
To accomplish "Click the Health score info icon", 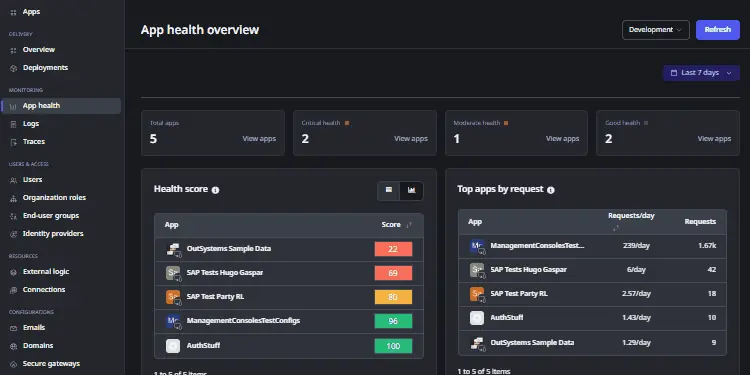I will pyautogui.click(x=215, y=190).
